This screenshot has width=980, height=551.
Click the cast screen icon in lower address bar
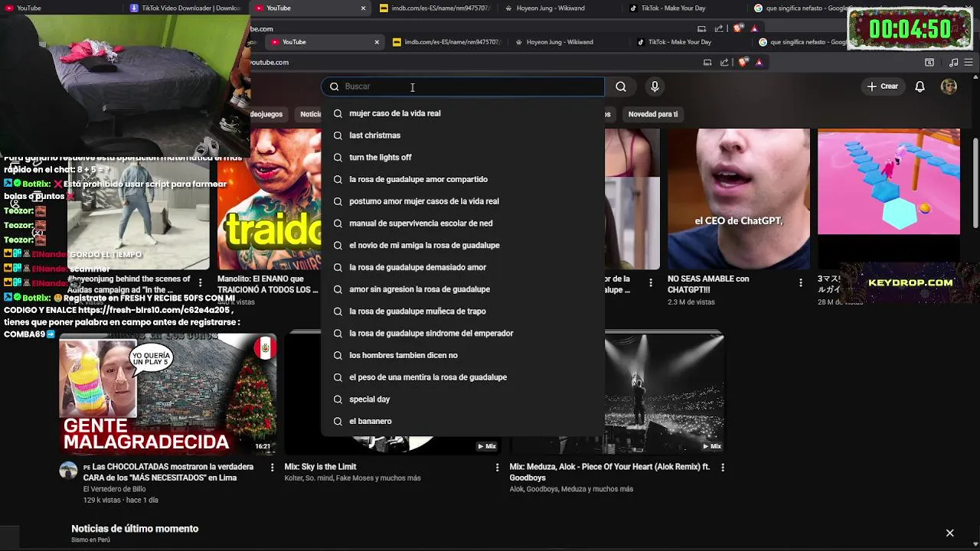(x=707, y=62)
